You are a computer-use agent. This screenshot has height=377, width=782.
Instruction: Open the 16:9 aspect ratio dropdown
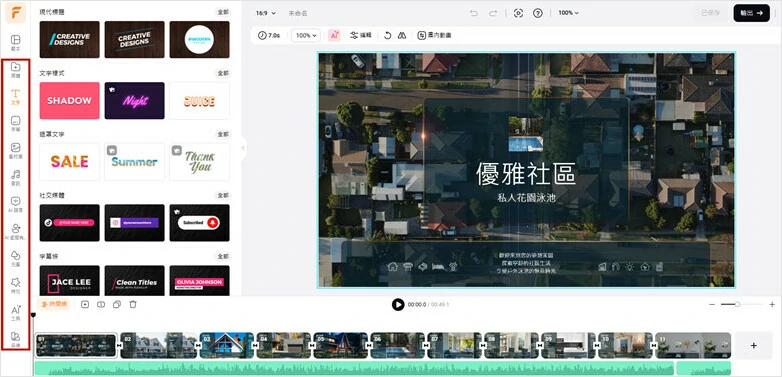pyautogui.click(x=265, y=13)
